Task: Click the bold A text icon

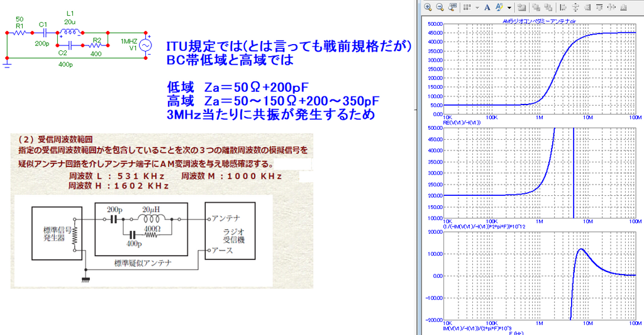Action: (487, 7)
